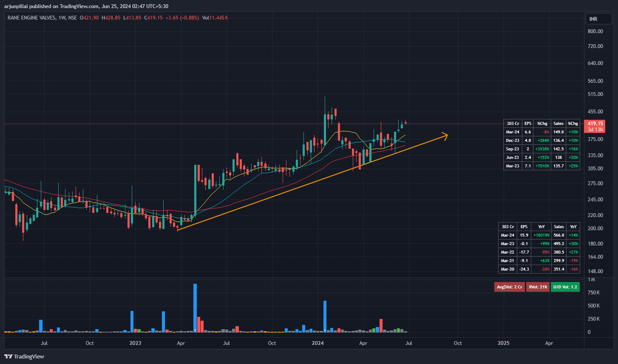The width and height of the screenshot is (618, 364).
Task: Click the 2023 time axis label
Action: pos(135,343)
